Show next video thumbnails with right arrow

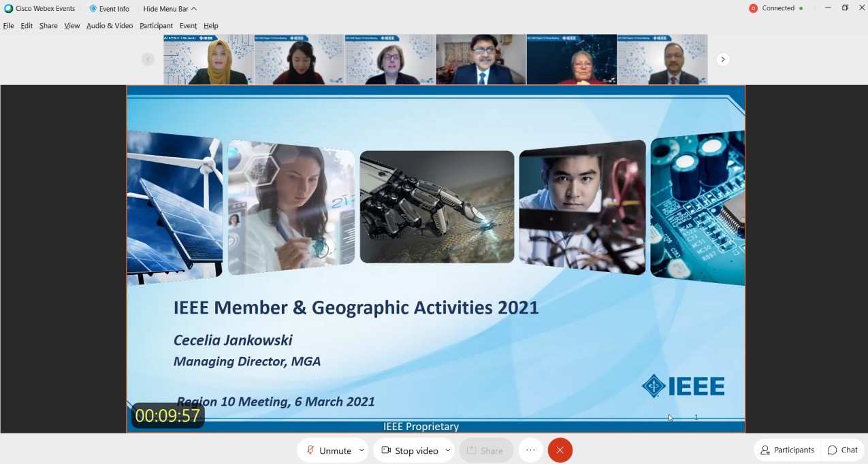pyautogui.click(x=723, y=59)
